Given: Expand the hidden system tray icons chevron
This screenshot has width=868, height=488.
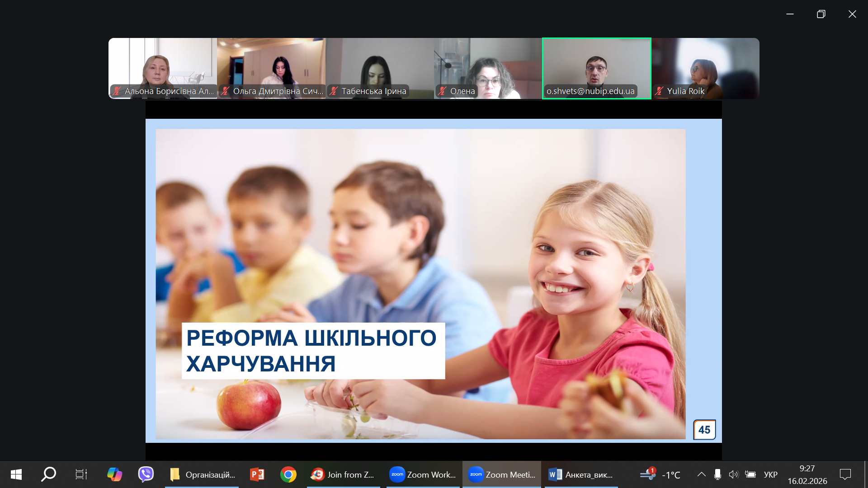Looking at the screenshot, I should (x=701, y=474).
